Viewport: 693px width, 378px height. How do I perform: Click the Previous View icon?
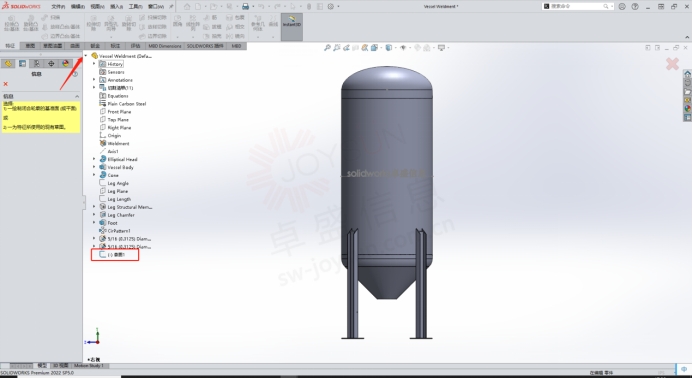(346, 47)
